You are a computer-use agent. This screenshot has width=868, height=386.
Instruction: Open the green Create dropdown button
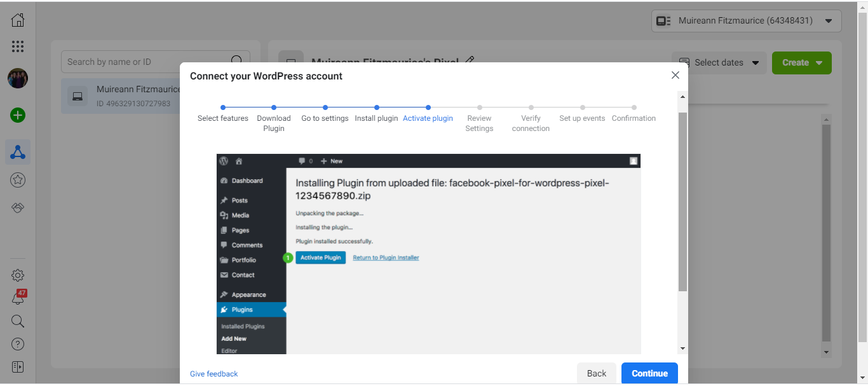pyautogui.click(x=801, y=62)
